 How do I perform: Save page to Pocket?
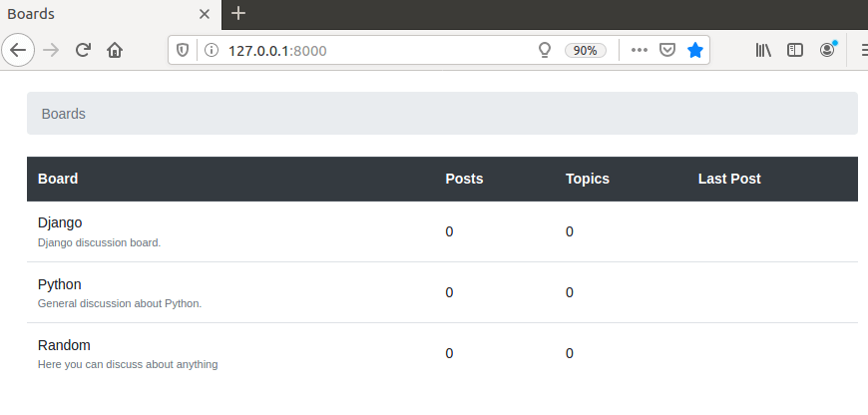click(667, 50)
